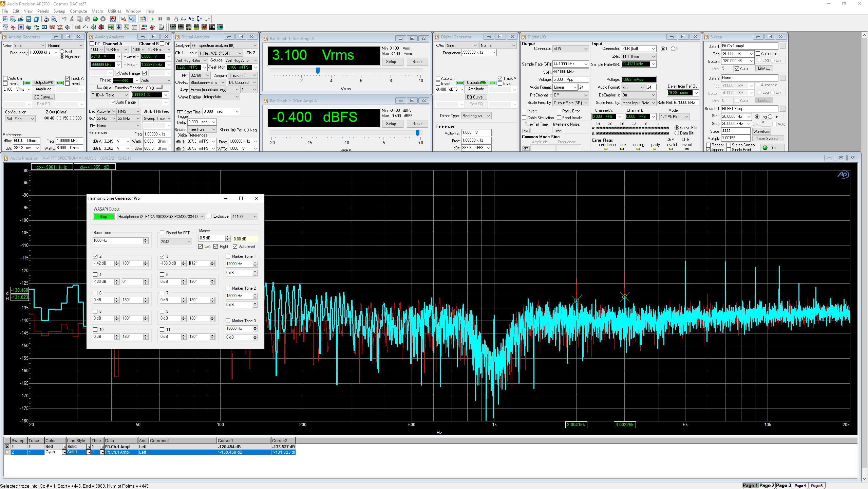Image resolution: width=868 pixels, height=489 pixels.
Task: Click the green Go circle toolbar icon
Action: pyautogui.click(x=95, y=19)
